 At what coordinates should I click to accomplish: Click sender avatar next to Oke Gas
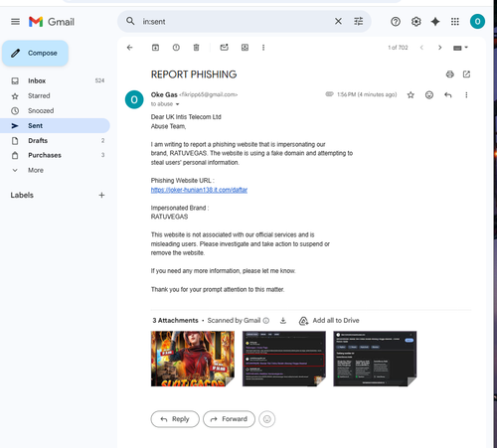click(x=134, y=99)
